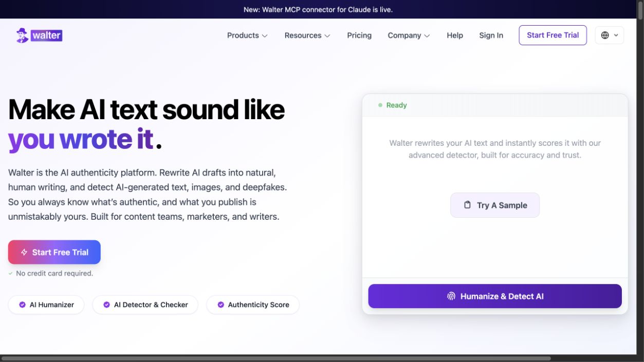The height and width of the screenshot is (362, 644).
Task: Open the Resources nav item
Action: tap(307, 35)
